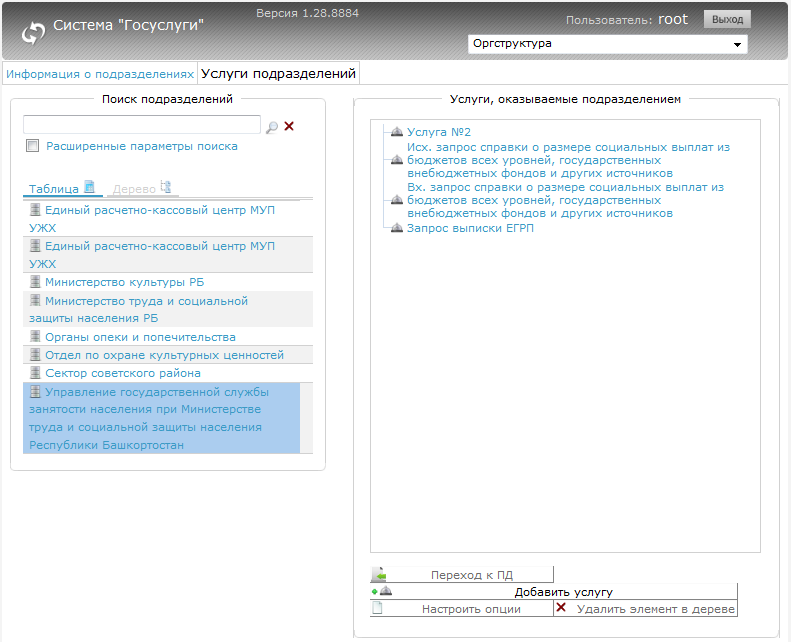The width and height of the screenshot is (791, 642).
Task: Select Услуги подразделений tab
Action: pos(278,74)
